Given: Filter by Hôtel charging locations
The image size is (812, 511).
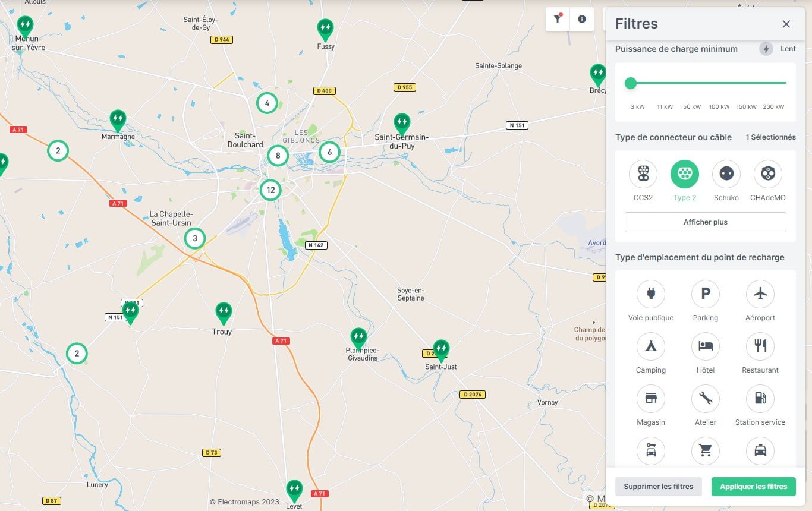Looking at the screenshot, I should click(705, 346).
